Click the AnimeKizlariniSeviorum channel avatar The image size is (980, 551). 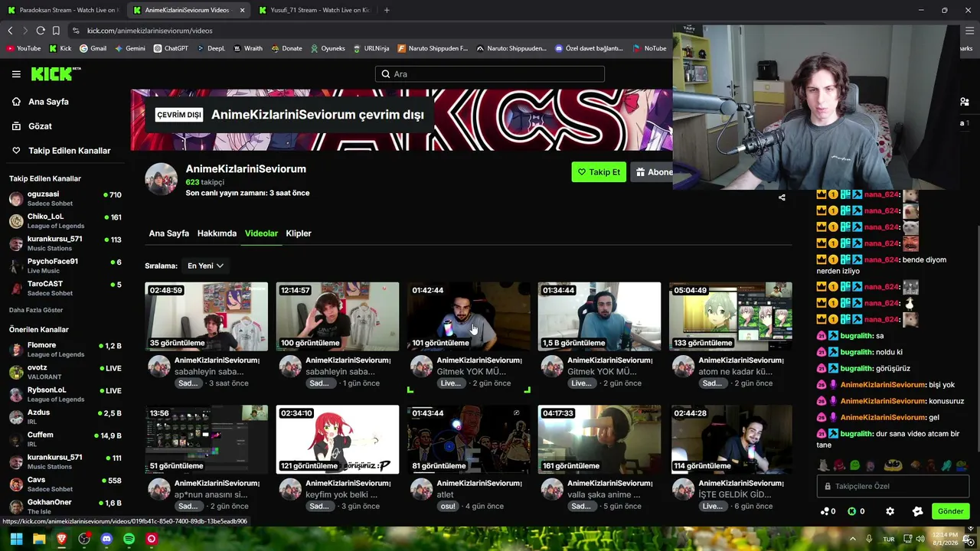point(161,179)
